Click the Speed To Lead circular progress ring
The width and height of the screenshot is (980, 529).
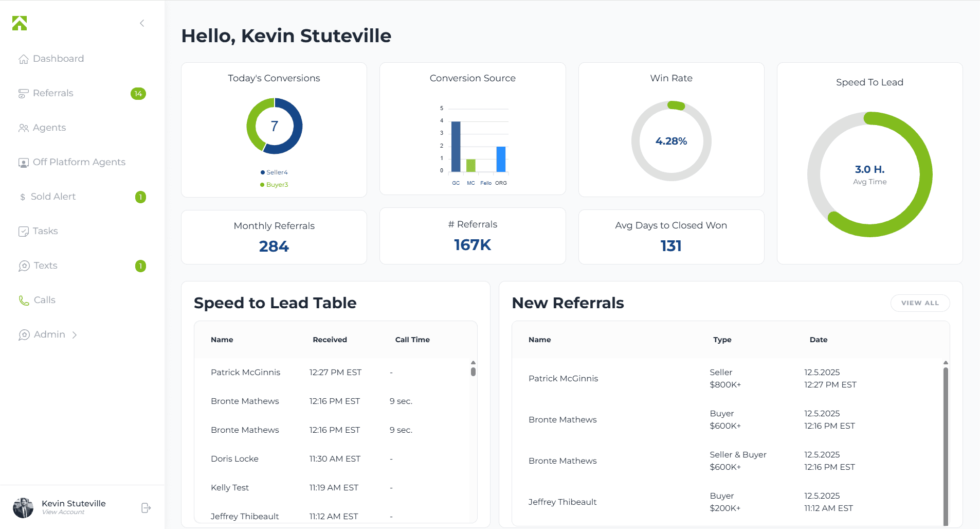(925, 175)
